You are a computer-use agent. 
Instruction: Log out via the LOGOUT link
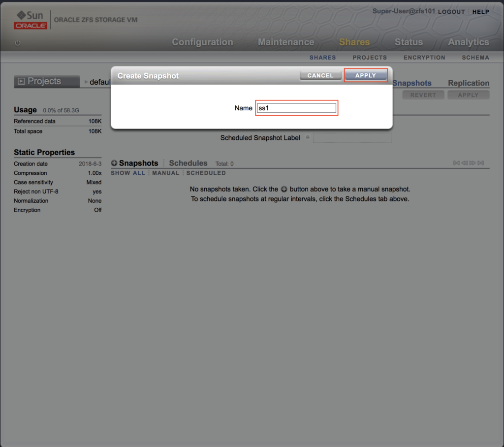coord(451,12)
